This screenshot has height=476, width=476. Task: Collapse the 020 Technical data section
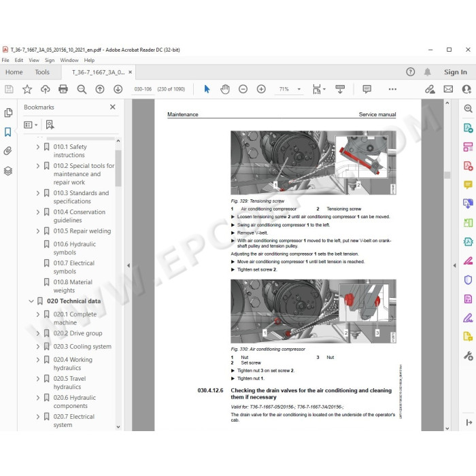point(31,301)
